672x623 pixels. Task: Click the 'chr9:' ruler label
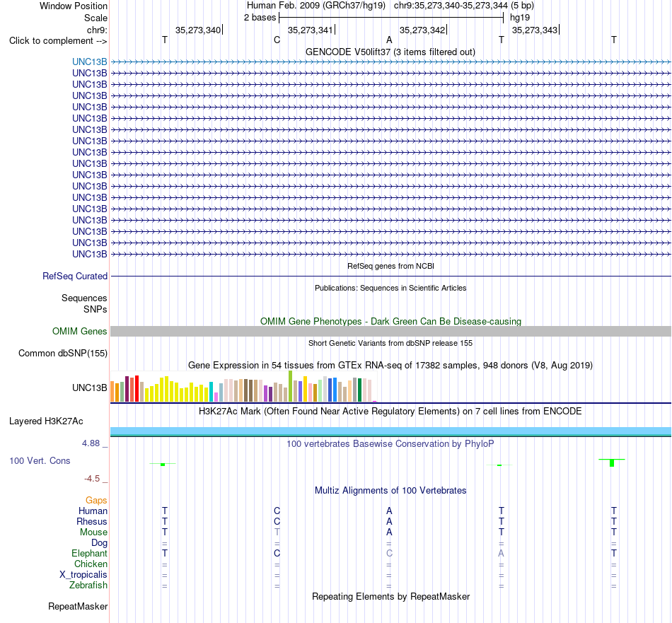point(97,30)
